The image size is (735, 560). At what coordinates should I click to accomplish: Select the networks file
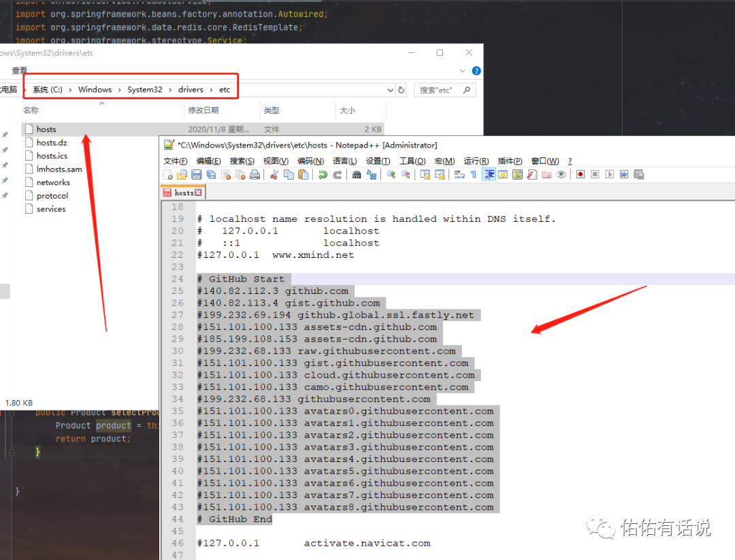point(53,182)
